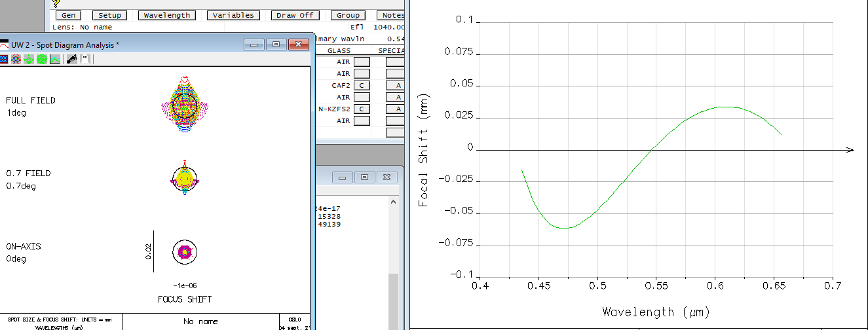Open the black wrench setup icon
The width and height of the screenshot is (868, 330).
71,59
